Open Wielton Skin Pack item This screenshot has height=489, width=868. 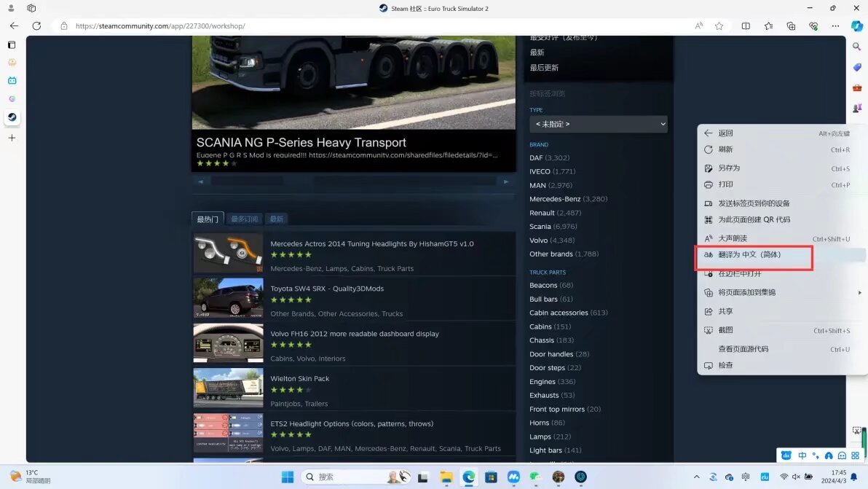pyautogui.click(x=299, y=379)
